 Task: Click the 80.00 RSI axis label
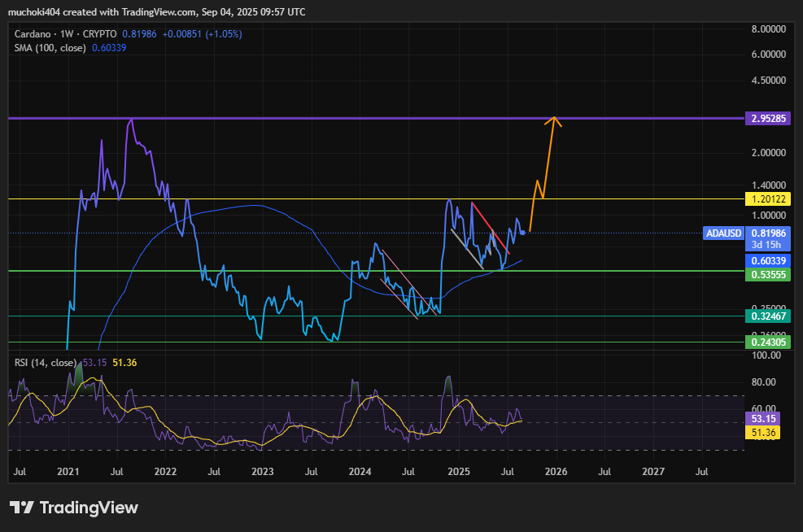[x=764, y=382]
